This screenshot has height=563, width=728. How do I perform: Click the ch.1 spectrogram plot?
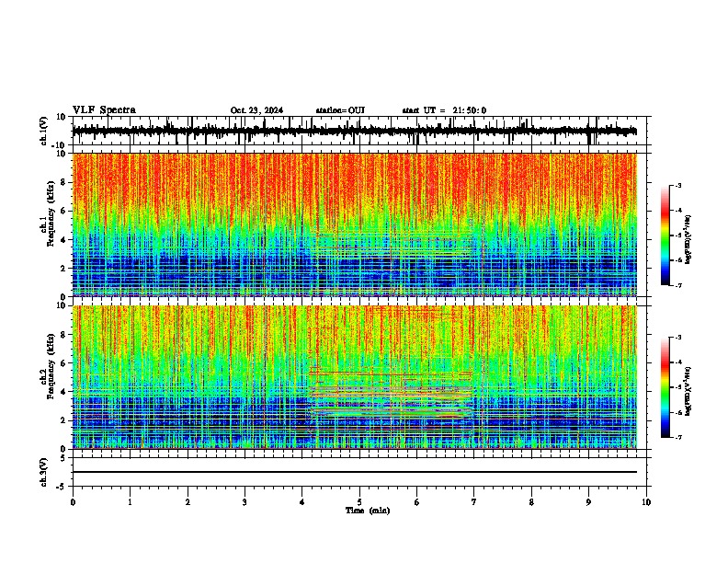pos(355,224)
